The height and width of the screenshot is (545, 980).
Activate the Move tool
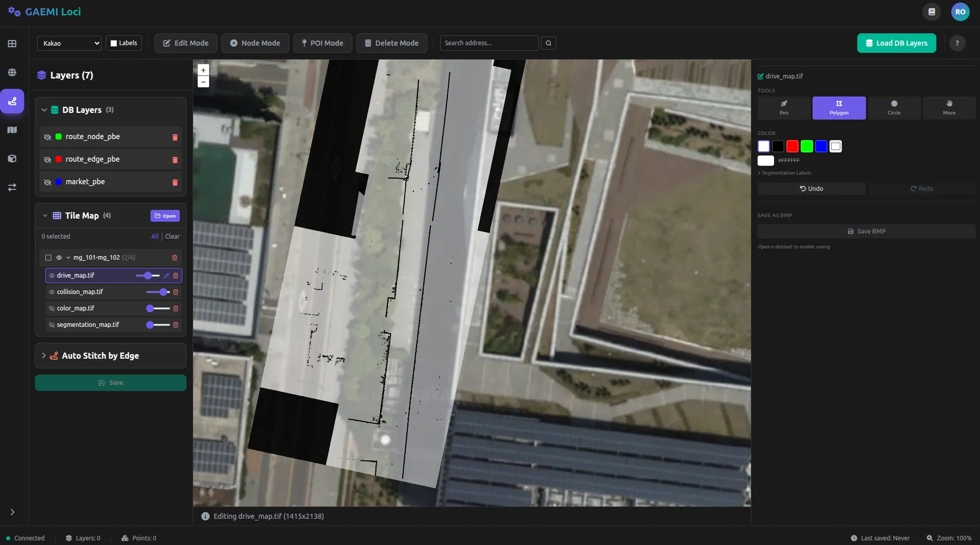[949, 108]
